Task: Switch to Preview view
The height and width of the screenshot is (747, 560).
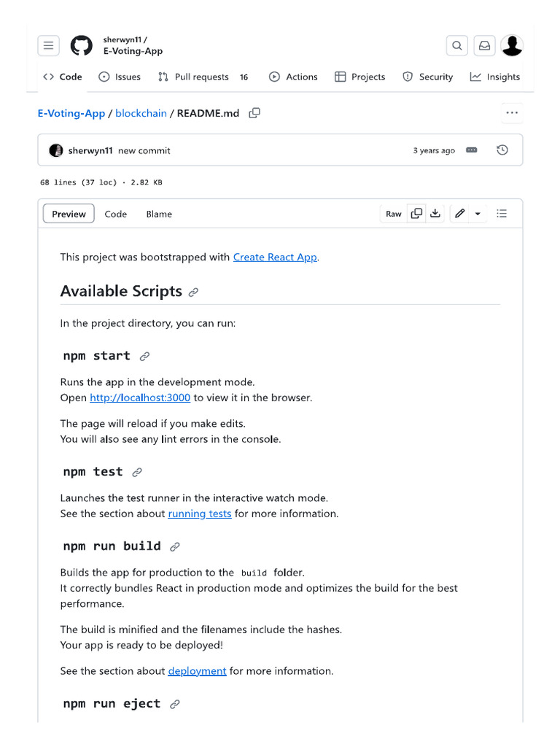Action: [69, 214]
